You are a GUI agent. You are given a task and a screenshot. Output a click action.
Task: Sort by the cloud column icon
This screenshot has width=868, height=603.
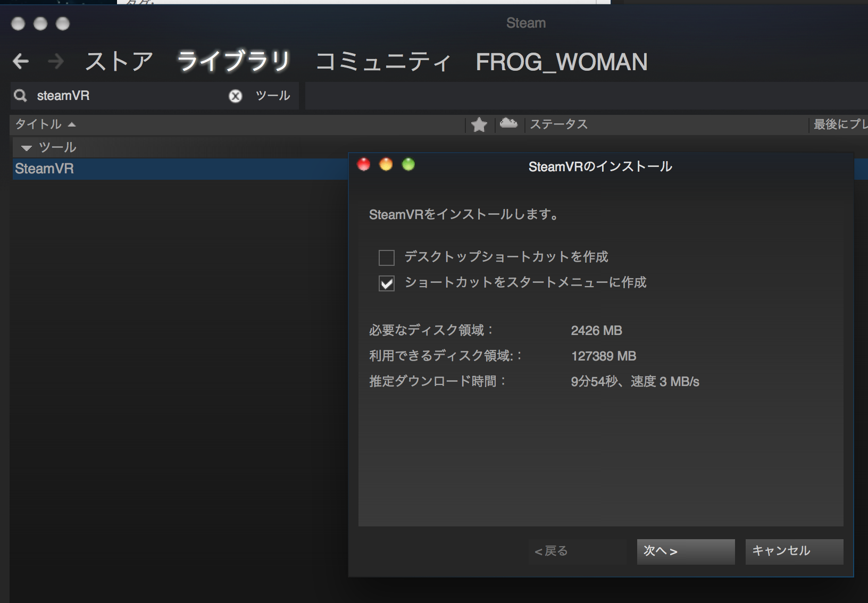coord(508,124)
